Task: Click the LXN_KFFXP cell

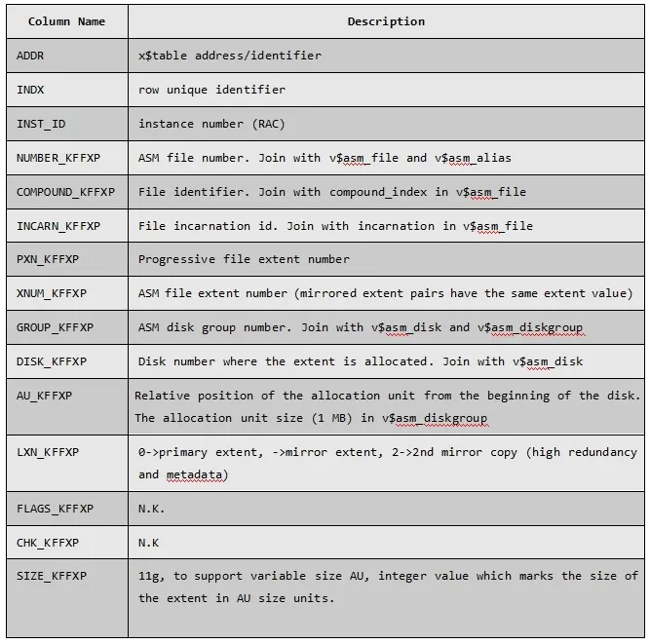Action: point(48,452)
